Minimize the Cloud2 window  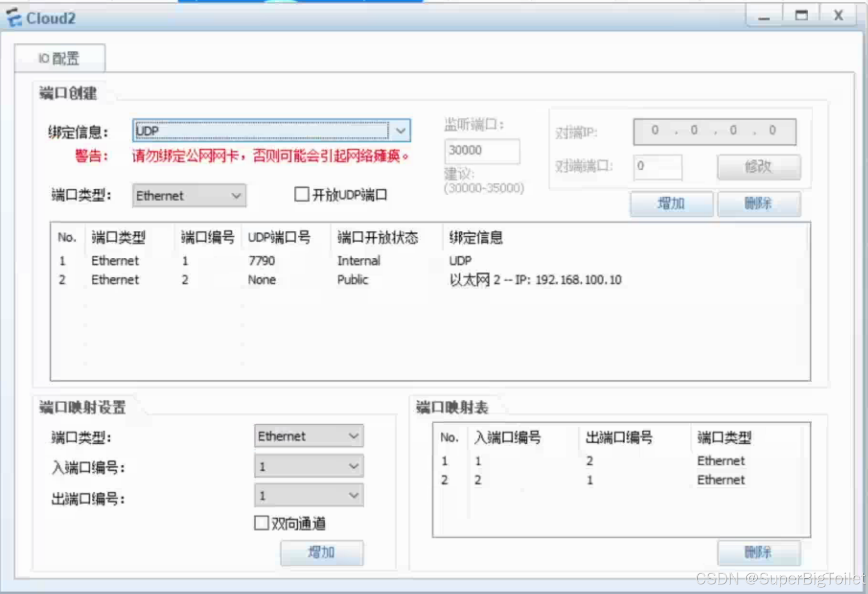click(x=764, y=16)
